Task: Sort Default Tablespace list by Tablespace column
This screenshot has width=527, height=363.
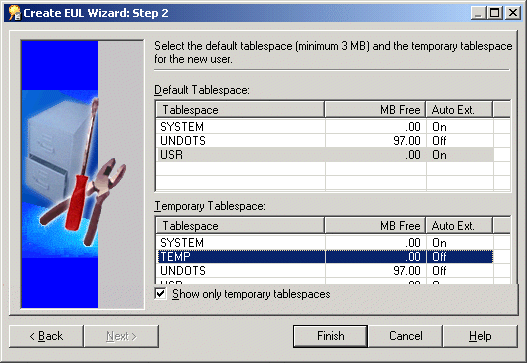Action: [240, 110]
